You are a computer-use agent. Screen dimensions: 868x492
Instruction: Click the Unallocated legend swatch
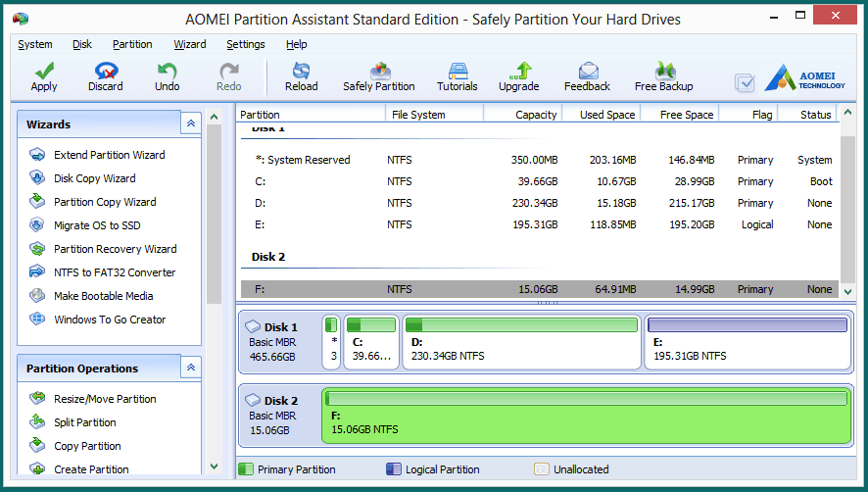click(x=542, y=469)
